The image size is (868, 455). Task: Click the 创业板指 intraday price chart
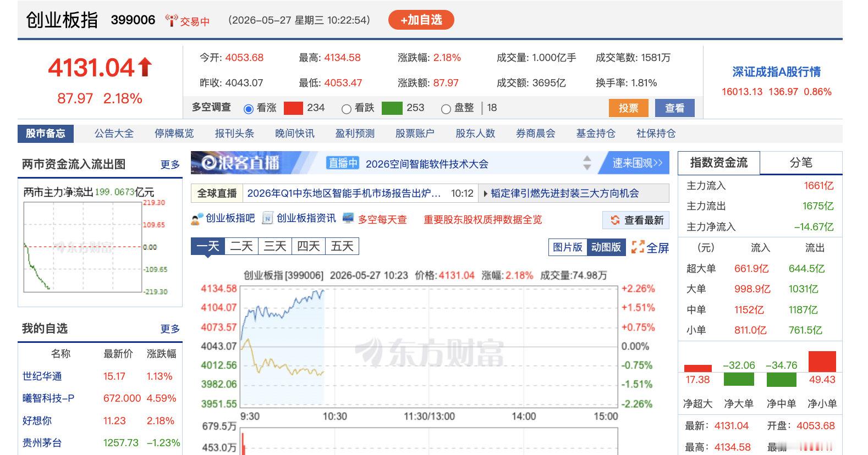[429, 346]
